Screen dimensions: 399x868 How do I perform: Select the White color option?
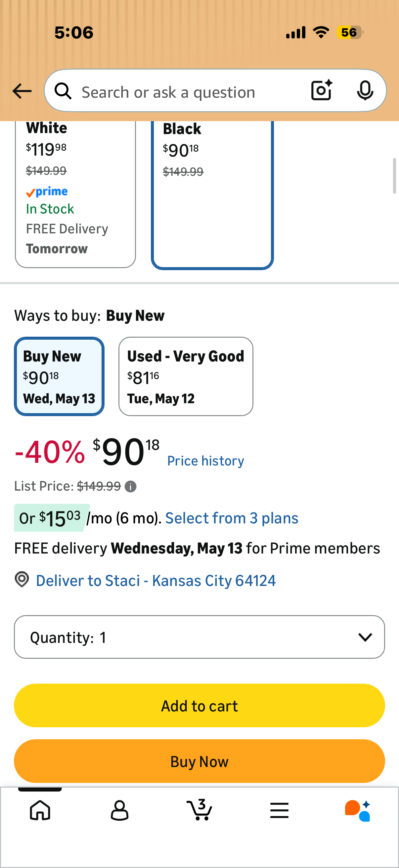click(x=75, y=194)
